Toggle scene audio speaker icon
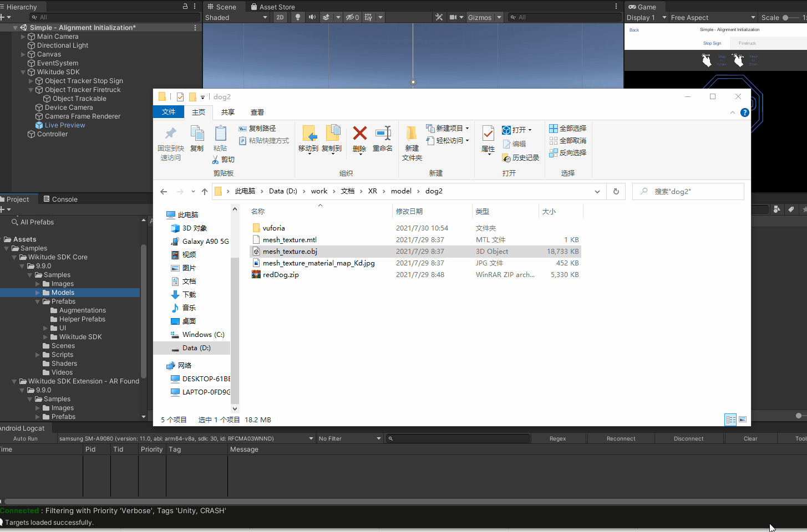The width and height of the screenshot is (807, 532). tap(312, 17)
